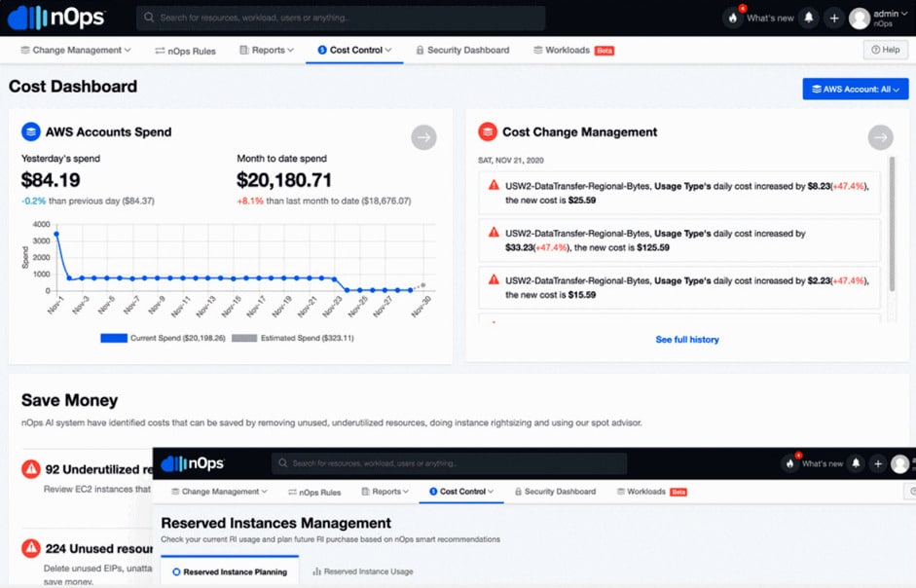
Task: Click Nov-1 data point on spend chart
Action: click(56, 234)
